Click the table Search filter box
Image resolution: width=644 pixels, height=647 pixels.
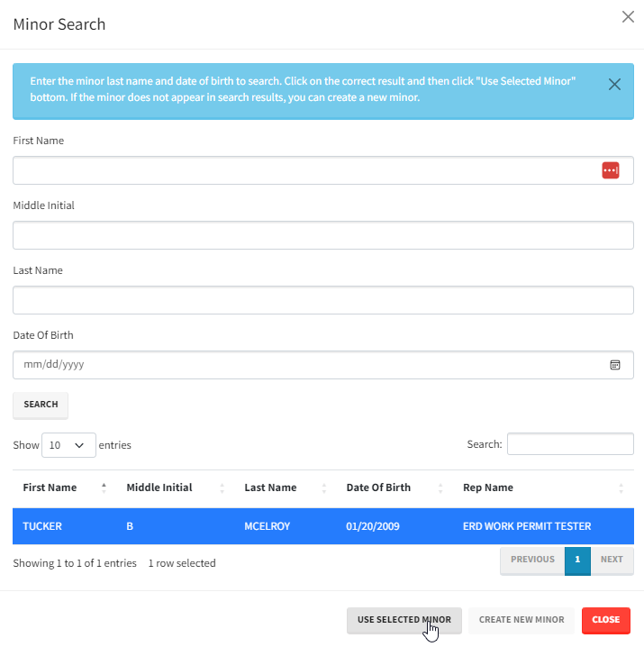pyautogui.click(x=569, y=444)
